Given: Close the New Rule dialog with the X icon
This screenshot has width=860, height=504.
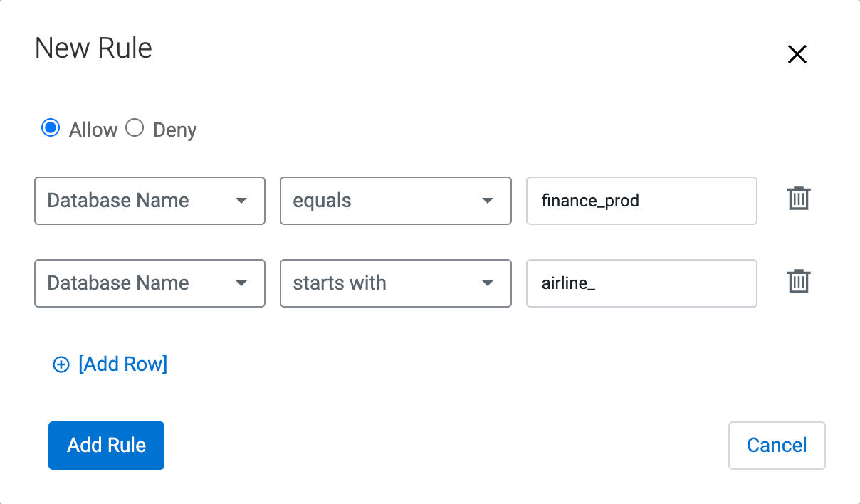Looking at the screenshot, I should pos(797,54).
